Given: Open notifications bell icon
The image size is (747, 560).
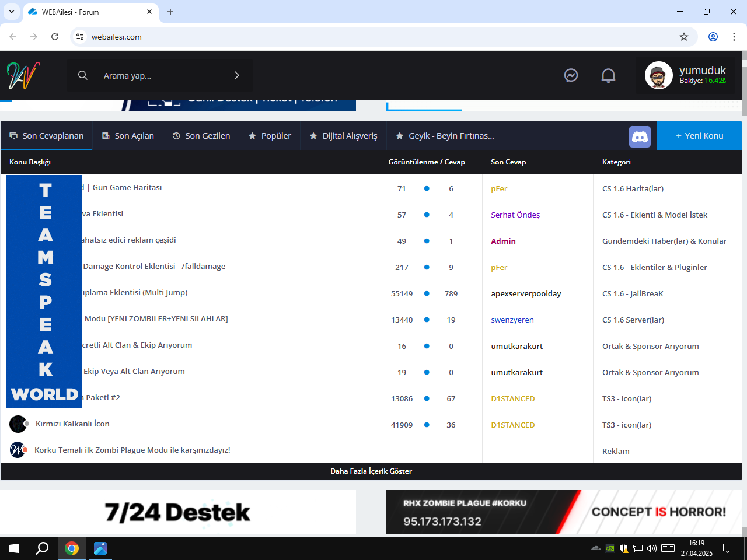Looking at the screenshot, I should 608,75.
